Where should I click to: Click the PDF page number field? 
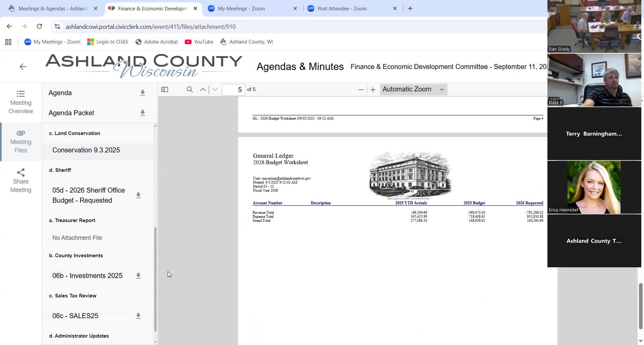point(233,89)
